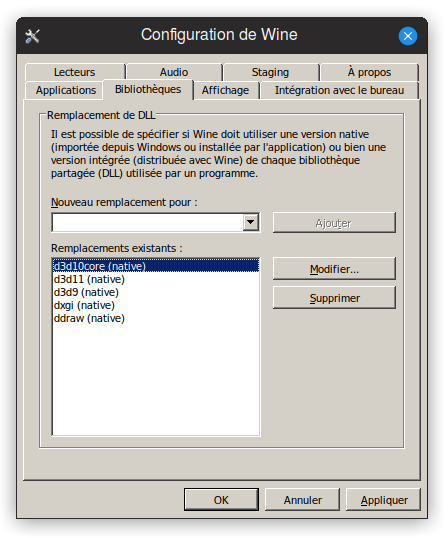448x538 pixels.
Task: Switch to the Lecteurs tab
Action: pos(75,72)
